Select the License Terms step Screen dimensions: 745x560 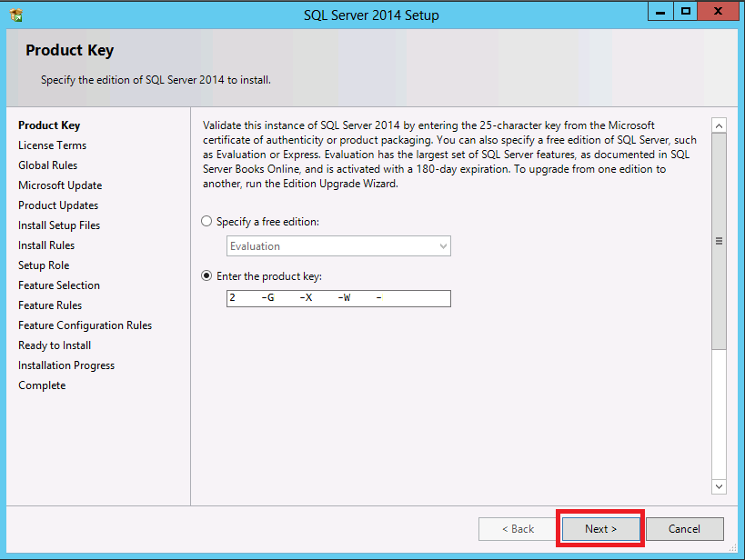[52, 145]
